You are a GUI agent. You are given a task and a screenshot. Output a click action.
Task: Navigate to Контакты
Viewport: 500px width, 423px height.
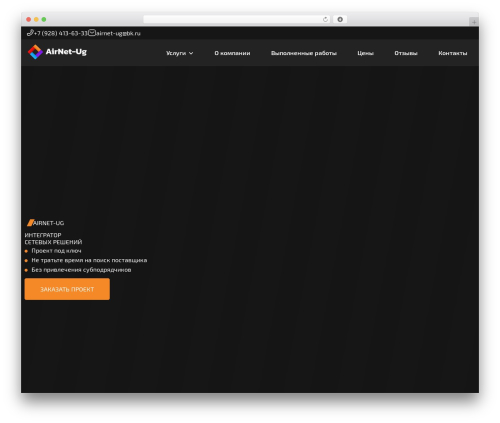coord(453,53)
